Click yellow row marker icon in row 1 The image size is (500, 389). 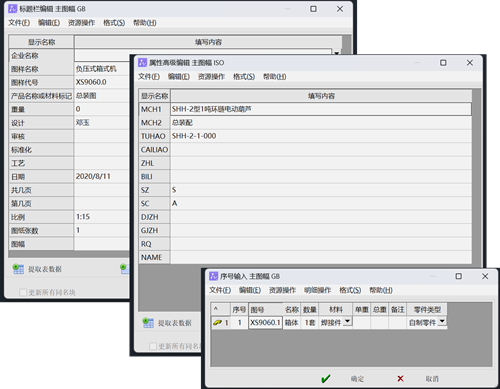(217, 323)
